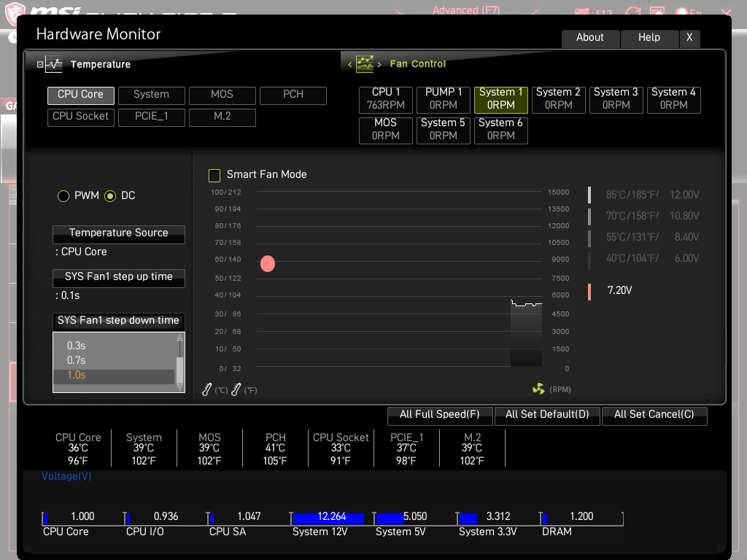The width and height of the screenshot is (747, 560).
Task: Switch to System 1 fan tab
Action: (500, 99)
